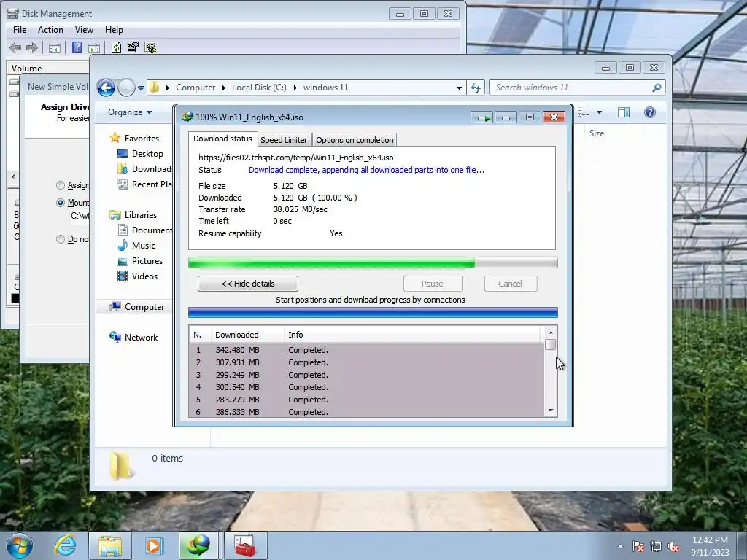Open the Organize dropdown in Explorer
This screenshot has width=747, height=560.
pos(130,112)
